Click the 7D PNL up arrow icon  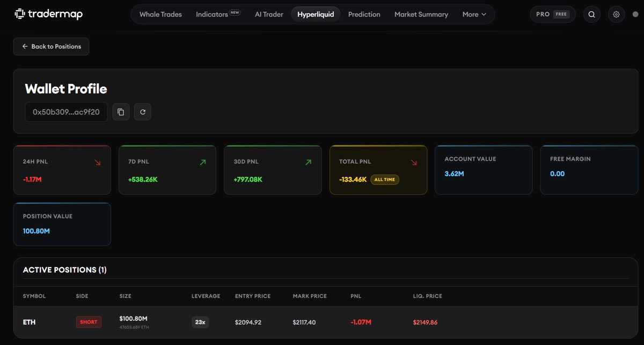[x=202, y=162]
